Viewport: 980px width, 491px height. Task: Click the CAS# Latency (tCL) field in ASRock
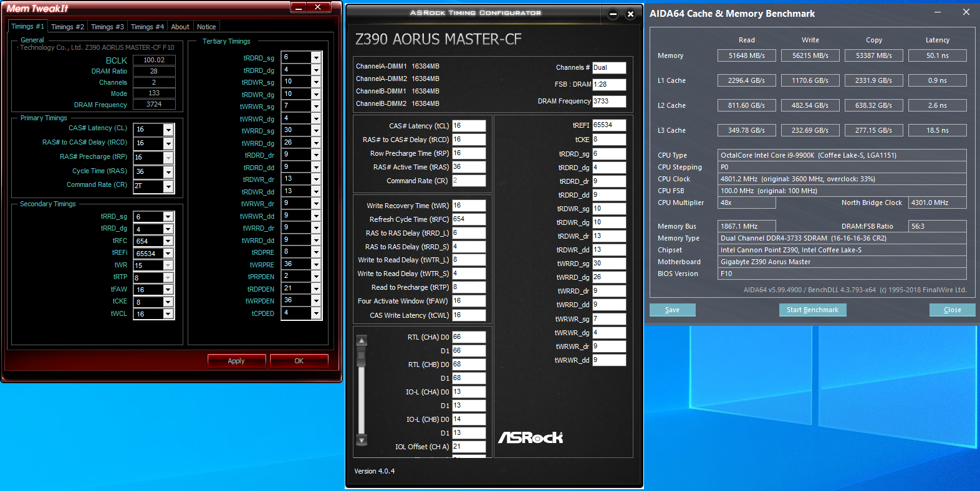pyautogui.click(x=469, y=126)
